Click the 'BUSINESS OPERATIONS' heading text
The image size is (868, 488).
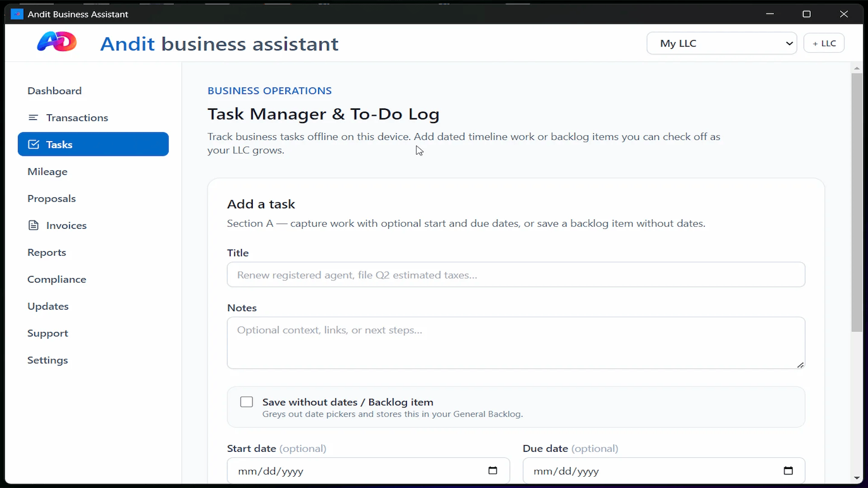click(269, 91)
